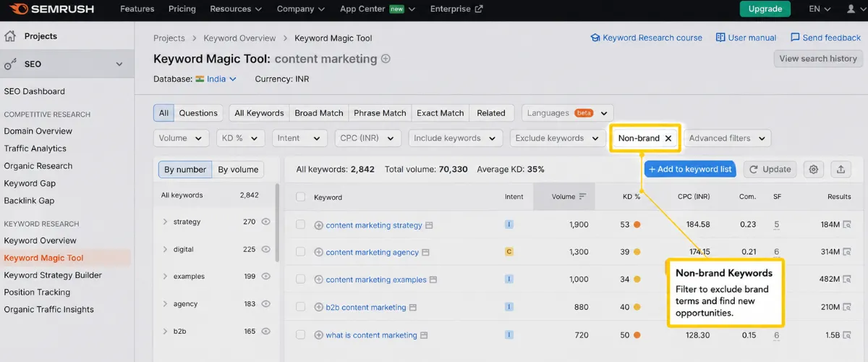This screenshot has width=868, height=362.
Task: Add content marketing agency via plus icon
Action: 319,253
